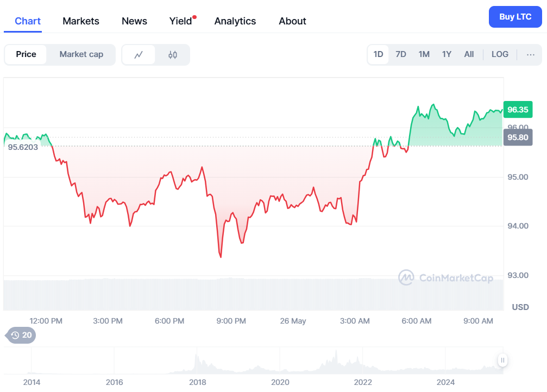
Task: Select the 7D time range
Action: 401,54
